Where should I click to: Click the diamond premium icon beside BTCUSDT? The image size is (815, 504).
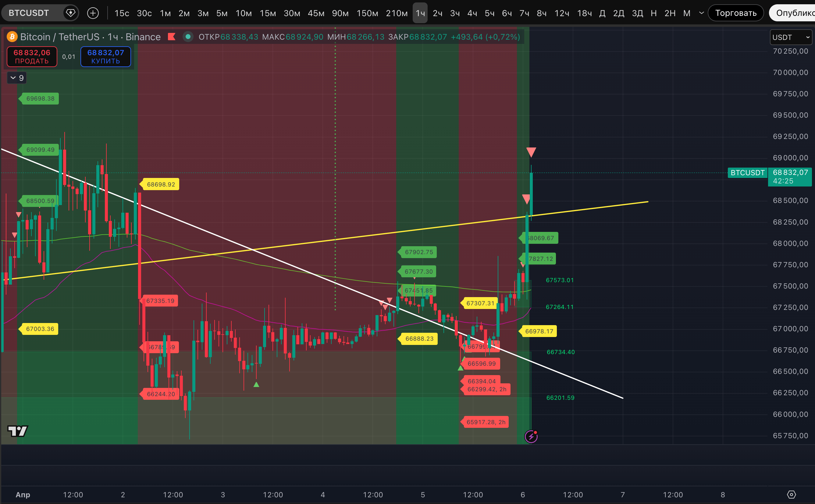(x=71, y=13)
